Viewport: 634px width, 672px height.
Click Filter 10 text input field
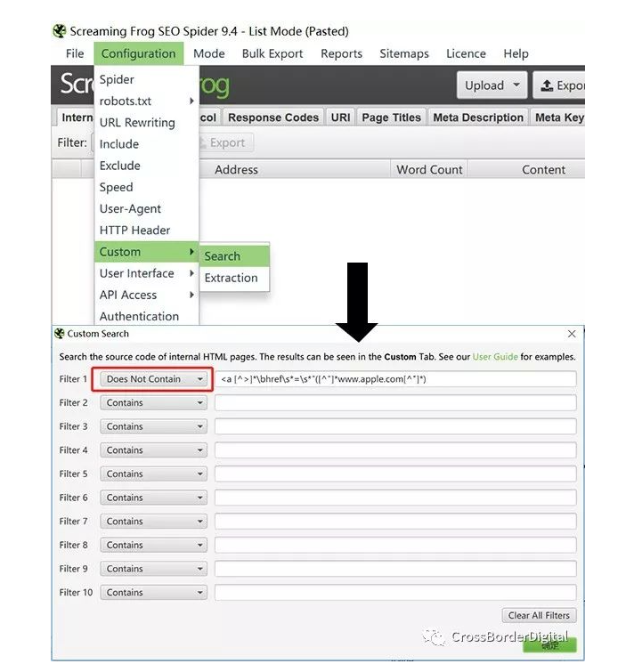[395, 592]
